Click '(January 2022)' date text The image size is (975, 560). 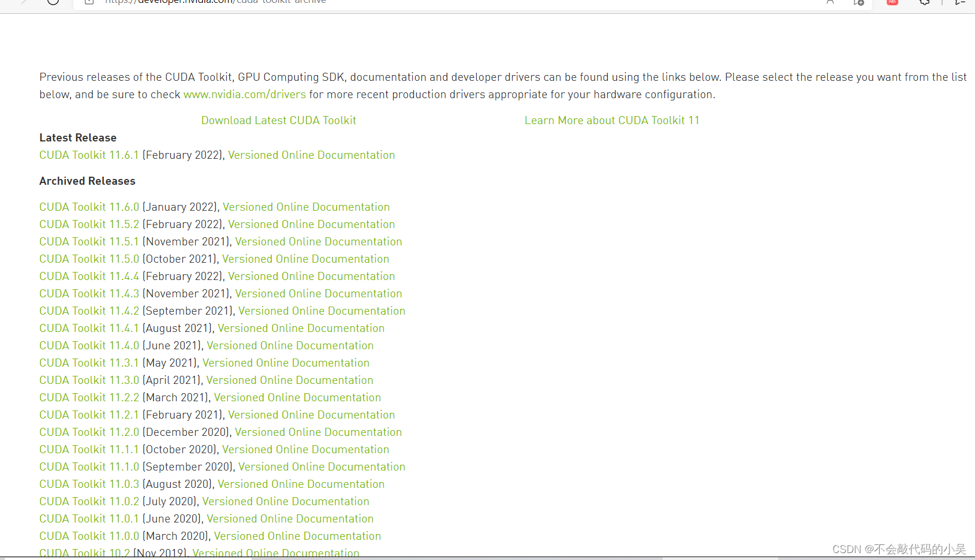click(180, 207)
